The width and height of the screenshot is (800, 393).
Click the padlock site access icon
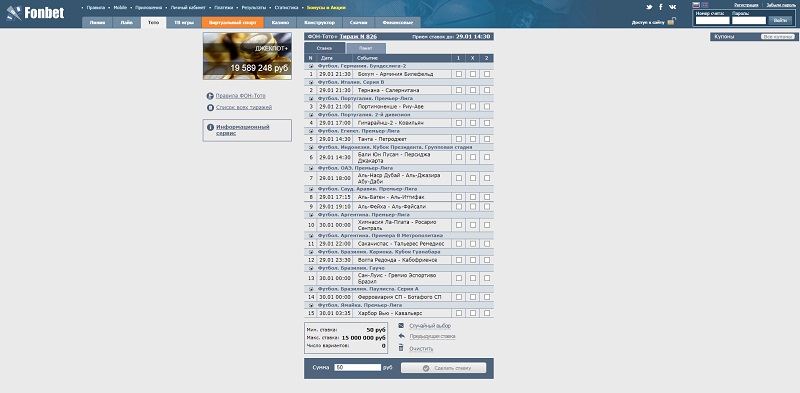(x=672, y=21)
